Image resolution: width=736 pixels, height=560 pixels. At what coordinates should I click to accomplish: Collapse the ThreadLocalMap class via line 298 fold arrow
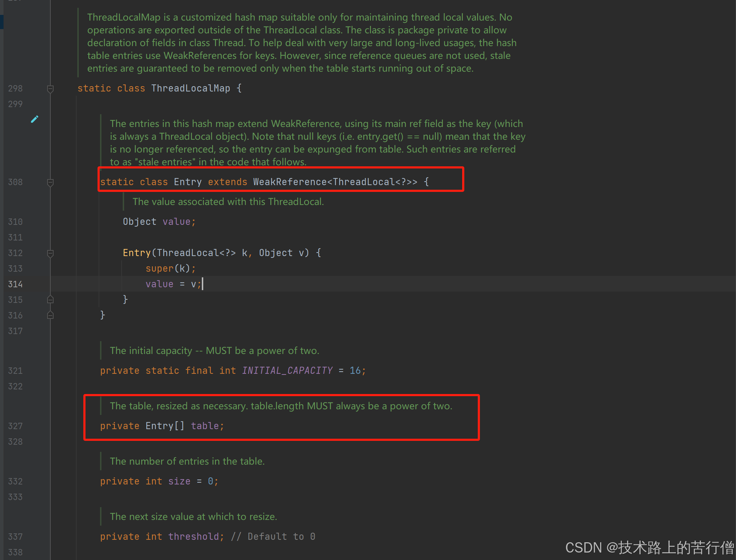[x=50, y=89]
